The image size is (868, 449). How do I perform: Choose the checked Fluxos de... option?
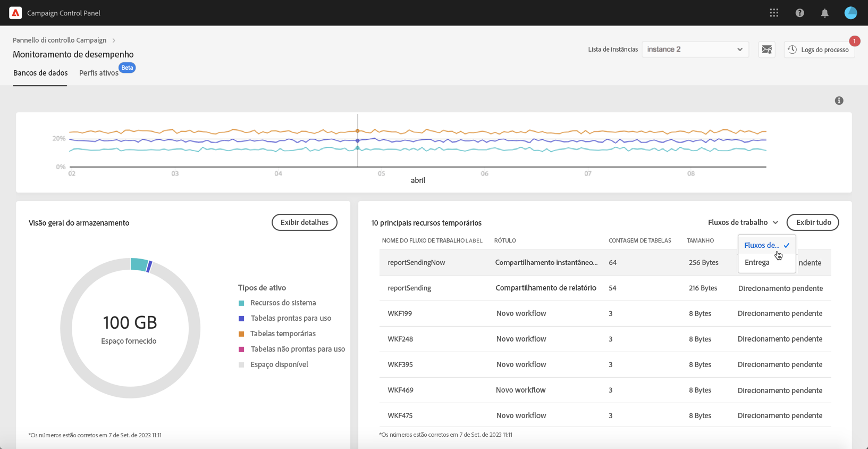[762, 245]
